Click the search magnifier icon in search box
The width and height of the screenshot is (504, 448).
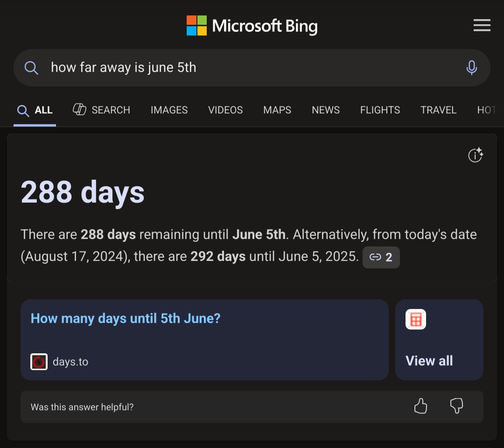(x=31, y=68)
